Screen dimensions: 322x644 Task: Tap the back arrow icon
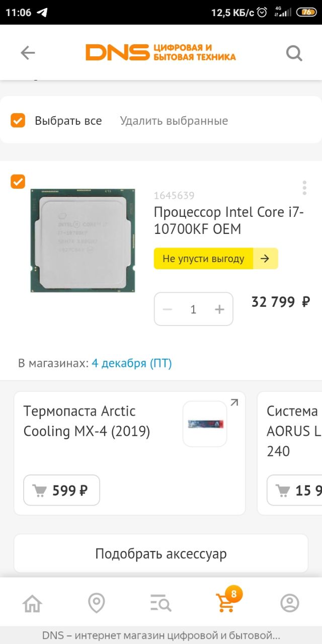(x=28, y=53)
